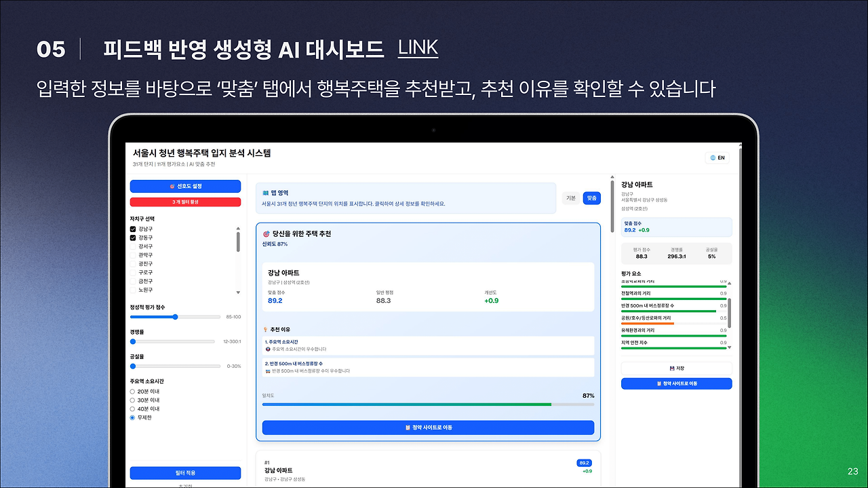The image size is (868, 488).
Task: Click the bus icon in the 반경 500m reason
Action: (267, 371)
